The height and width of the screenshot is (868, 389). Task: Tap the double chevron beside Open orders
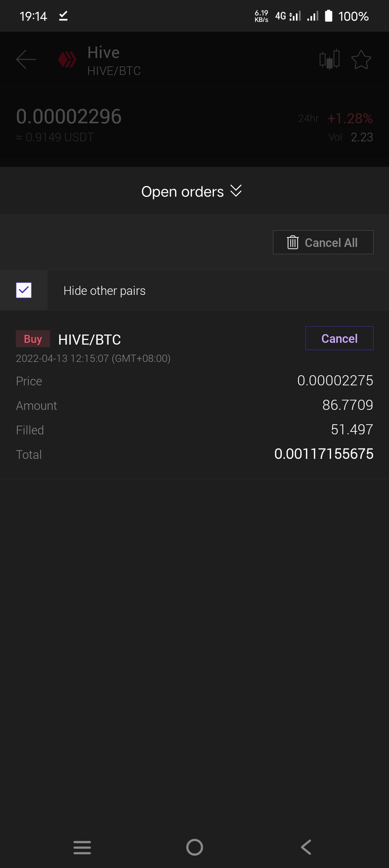236,191
